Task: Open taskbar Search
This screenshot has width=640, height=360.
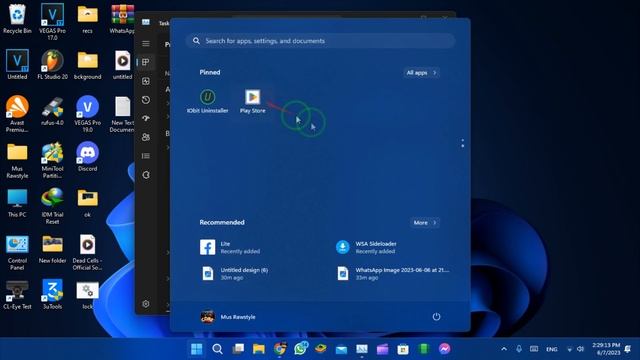Action: (218, 349)
